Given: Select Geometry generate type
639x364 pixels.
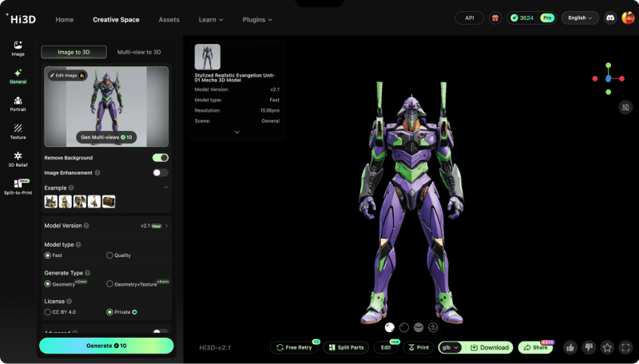Looking at the screenshot, I should tap(59, 284).
